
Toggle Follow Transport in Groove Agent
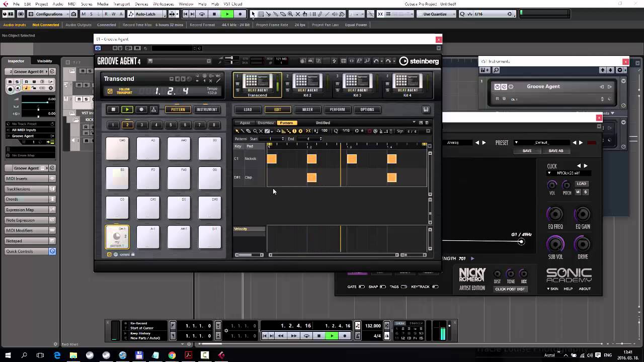click(x=110, y=91)
